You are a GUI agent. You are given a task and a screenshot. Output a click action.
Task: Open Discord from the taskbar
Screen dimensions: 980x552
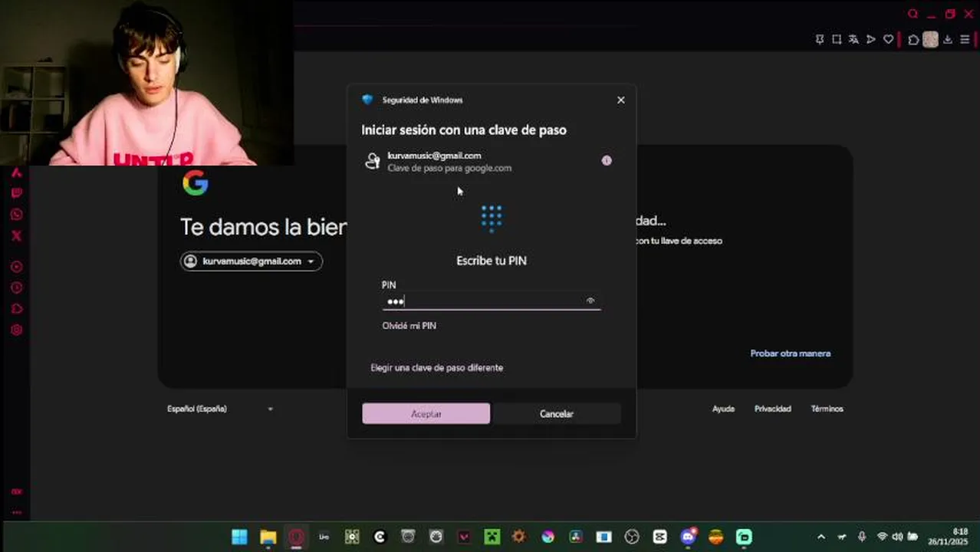pyautogui.click(x=688, y=537)
